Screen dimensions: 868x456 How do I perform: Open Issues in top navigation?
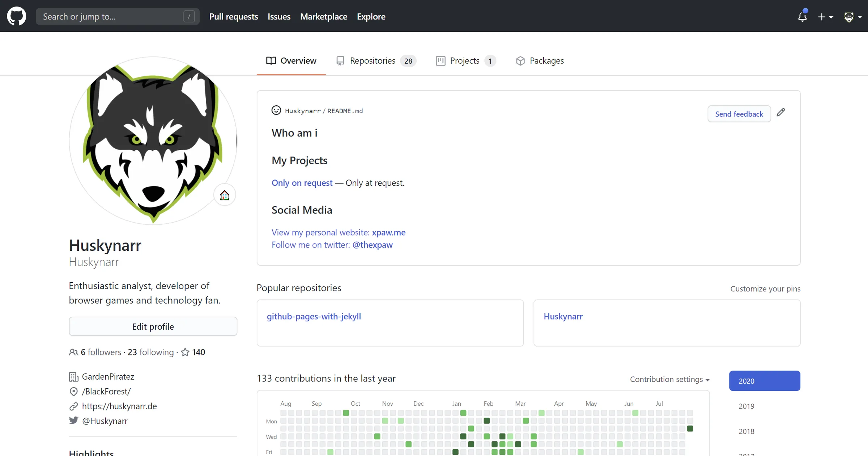click(x=279, y=17)
